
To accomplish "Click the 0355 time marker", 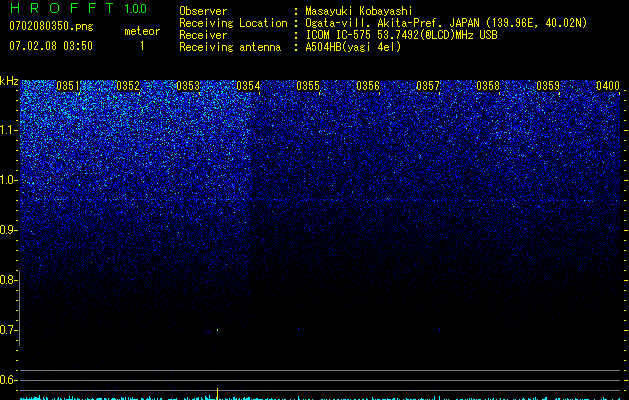I will (308, 86).
